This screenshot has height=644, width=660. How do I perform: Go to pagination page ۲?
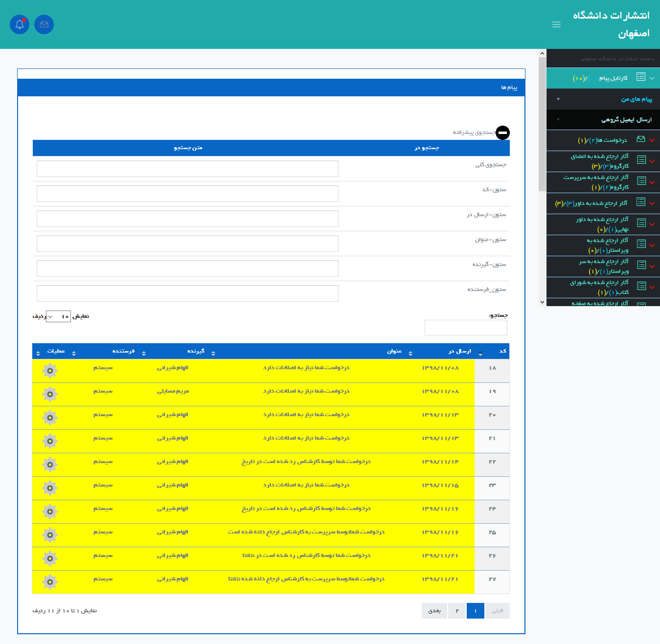(x=457, y=611)
